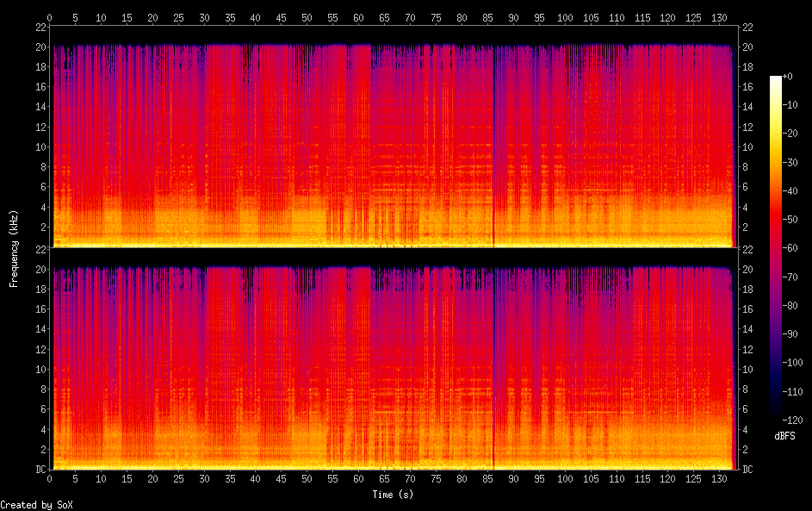Click '100' on the bottom time axis
812x511 pixels.
click(565, 479)
